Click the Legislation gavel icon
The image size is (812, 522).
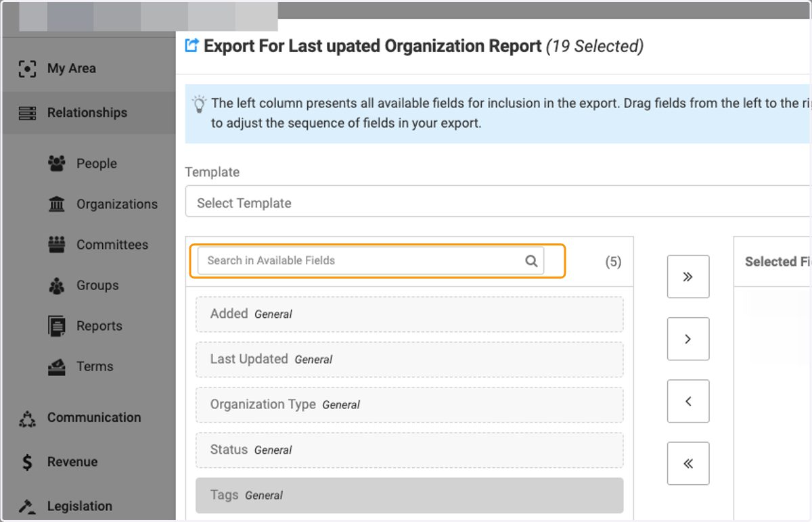[27, 506]
